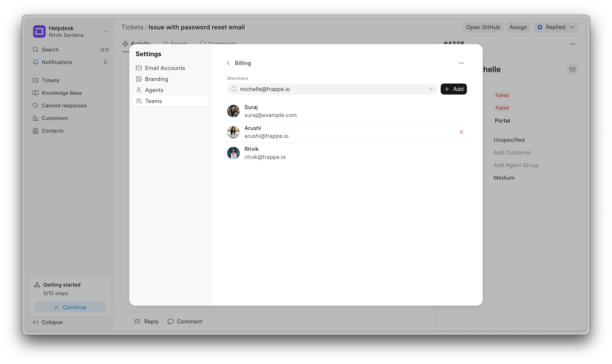Expand the members dropdown chevron

[x=431, y=89]
